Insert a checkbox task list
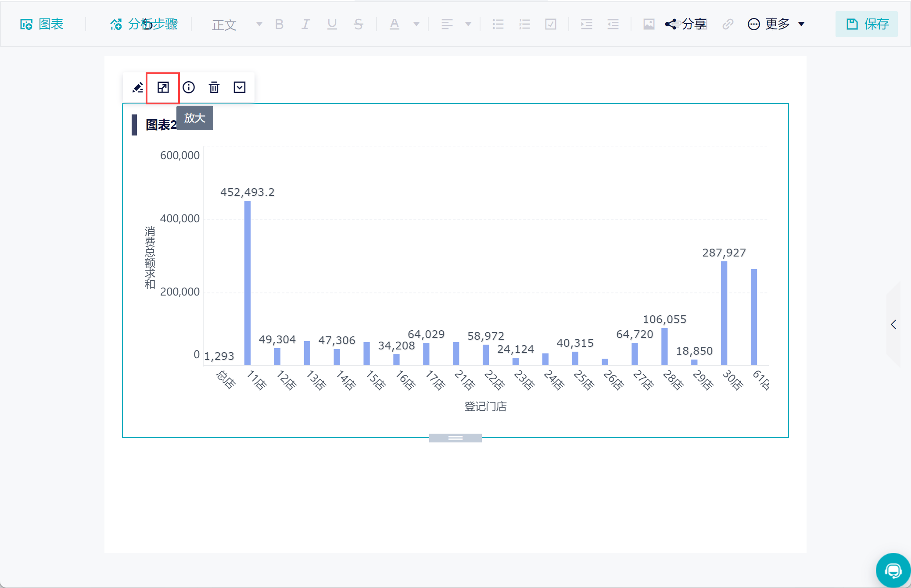Viewport: 911px width, 588px height. pyautogui.click(x=550, y=24)
